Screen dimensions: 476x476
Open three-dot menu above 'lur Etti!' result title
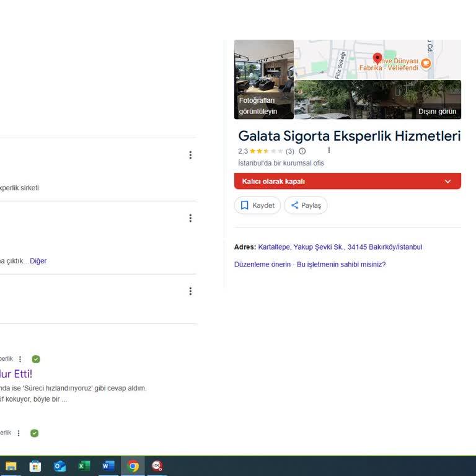point(20,359)
